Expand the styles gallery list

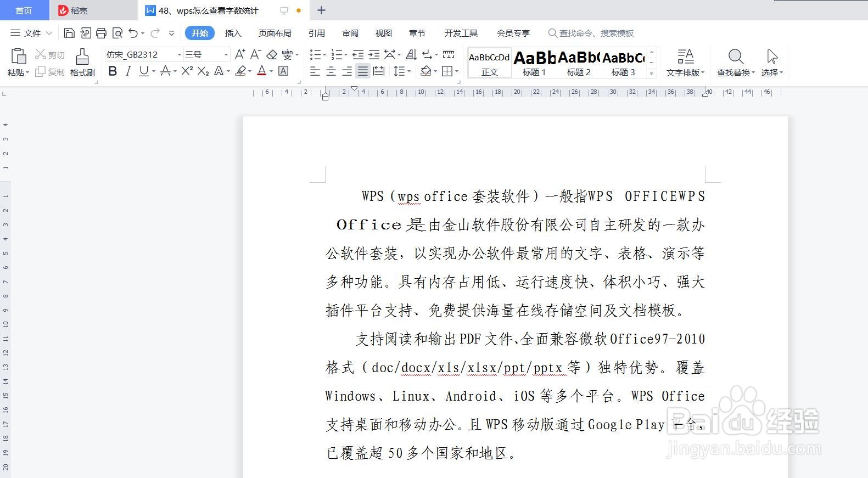pyautogui.click(x=652, y=73)
